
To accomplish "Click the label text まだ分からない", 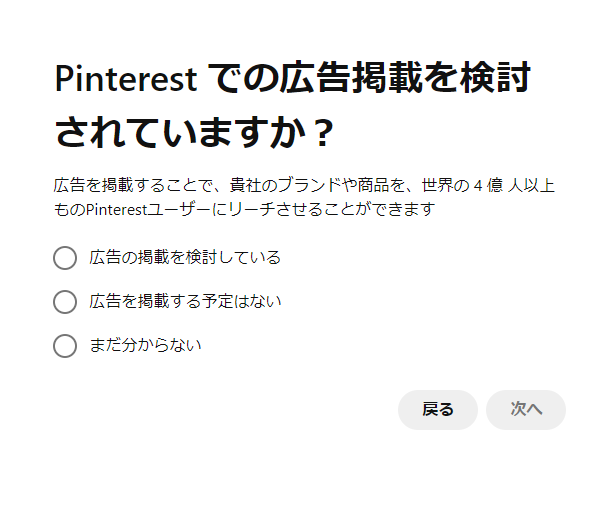I will (x=146, y=346).
